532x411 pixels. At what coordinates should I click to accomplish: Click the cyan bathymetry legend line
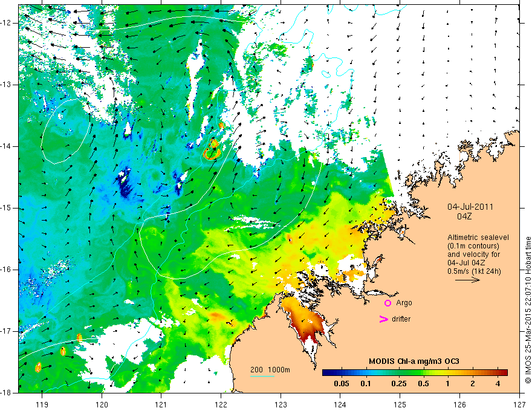[262, 376]
